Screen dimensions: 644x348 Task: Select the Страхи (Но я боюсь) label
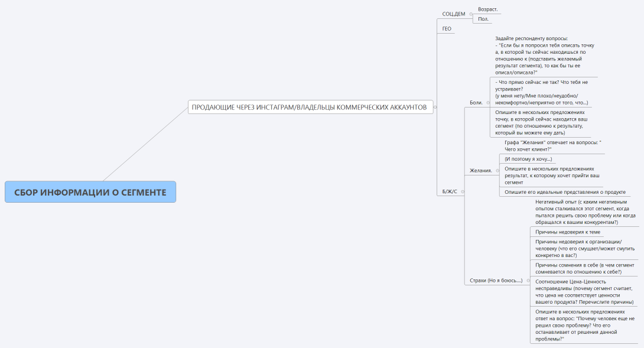coord(495,281)
